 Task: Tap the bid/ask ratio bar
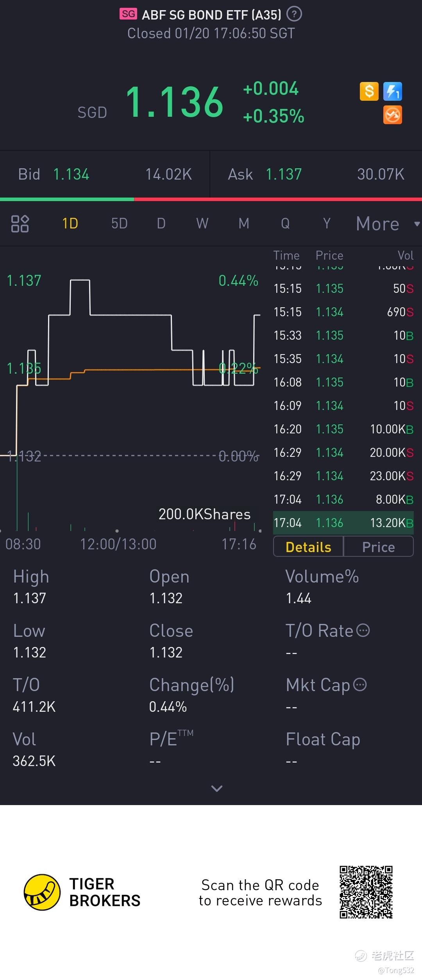tap(211, 200)
